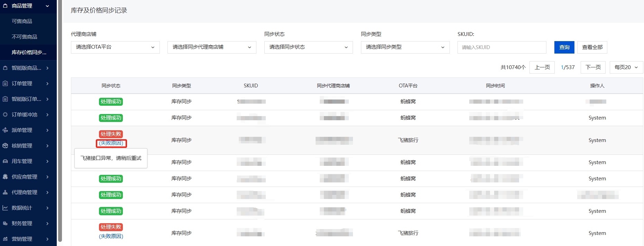
Task: Click the 派单管理 sidebar icon
Action: tap(5, 130)
